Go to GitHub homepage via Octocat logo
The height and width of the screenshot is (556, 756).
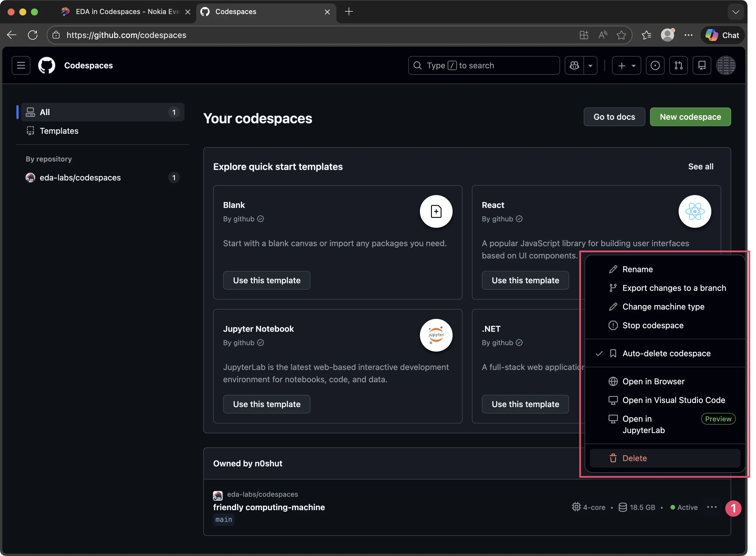tap(46, 65)
